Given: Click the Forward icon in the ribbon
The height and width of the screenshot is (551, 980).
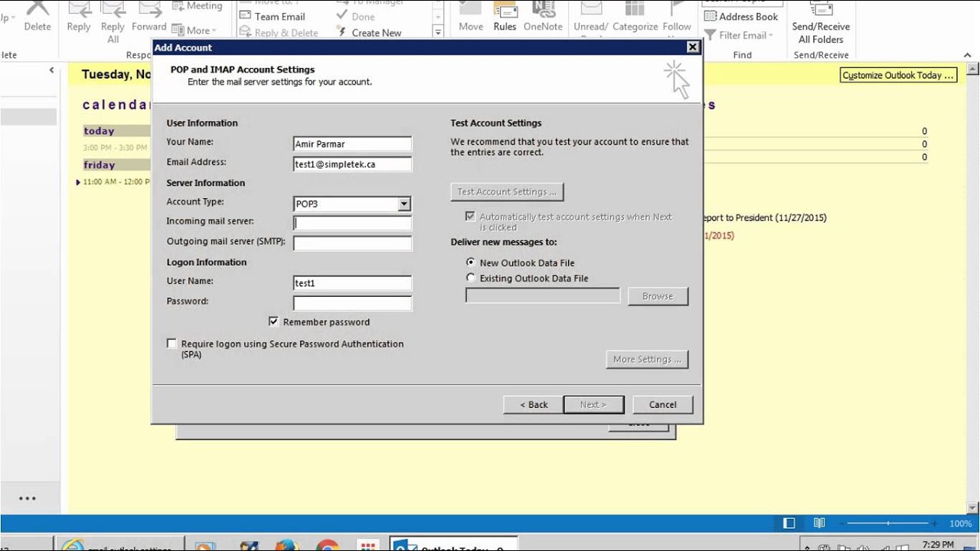Looking at the screenshot, I should point(149,17).
